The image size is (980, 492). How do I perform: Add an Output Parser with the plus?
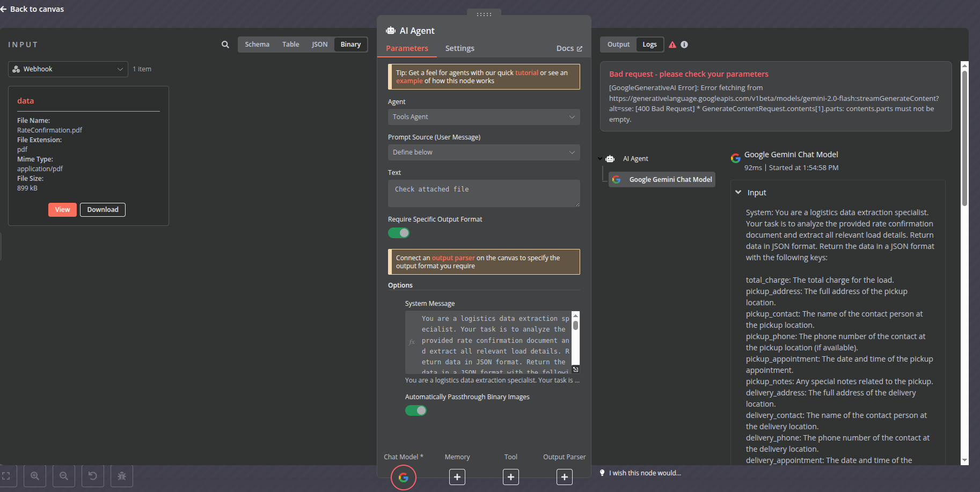565,477
